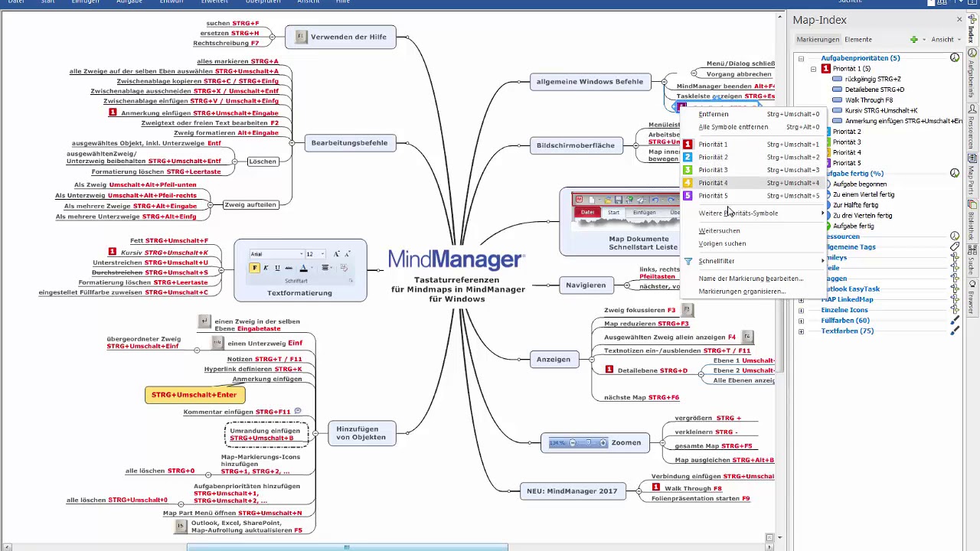Select the Anzeigen topic
The image size is (980, 551).
[554, 359]
